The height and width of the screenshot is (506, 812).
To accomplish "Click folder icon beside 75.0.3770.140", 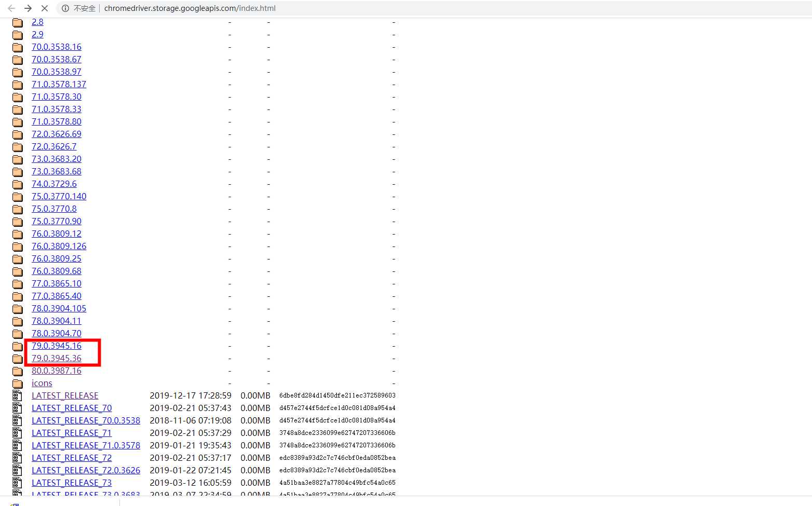I will tap(18, 197).
